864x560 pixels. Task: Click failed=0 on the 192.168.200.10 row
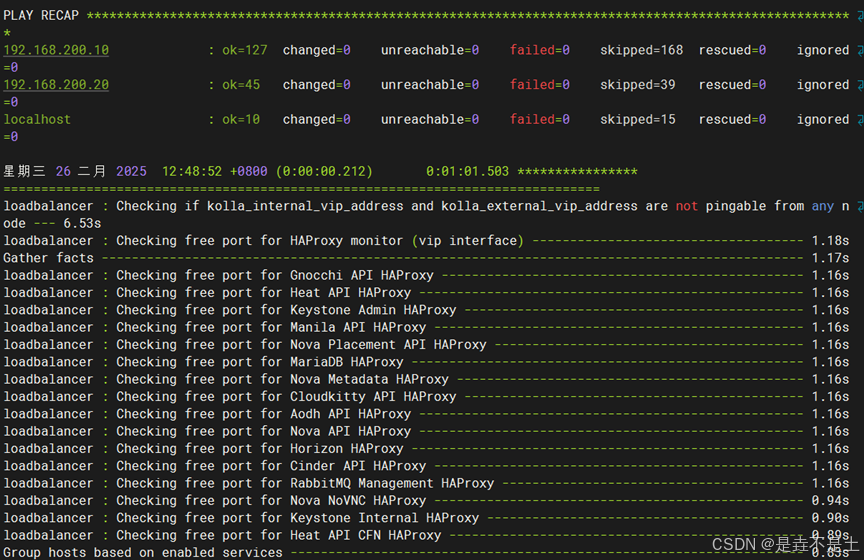(539, 50)
